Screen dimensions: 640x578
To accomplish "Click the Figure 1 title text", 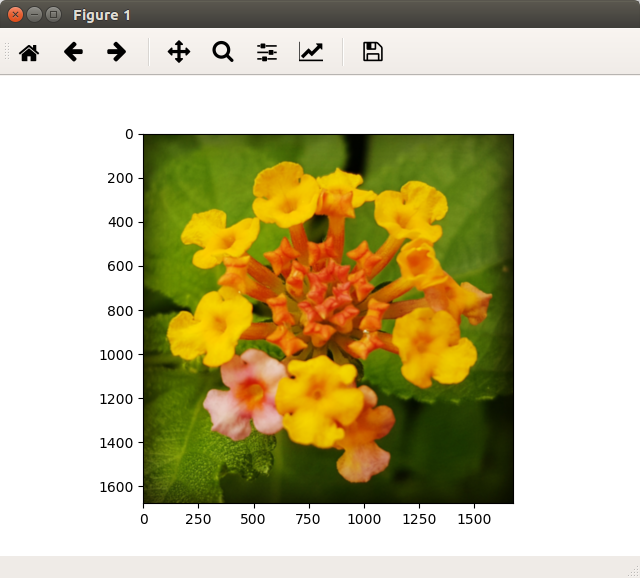I will [102, 15].
